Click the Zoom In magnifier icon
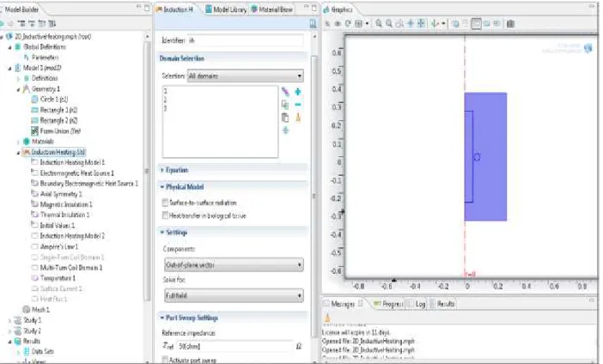Viewport: 603px width, 364px height. pos(379,23)
